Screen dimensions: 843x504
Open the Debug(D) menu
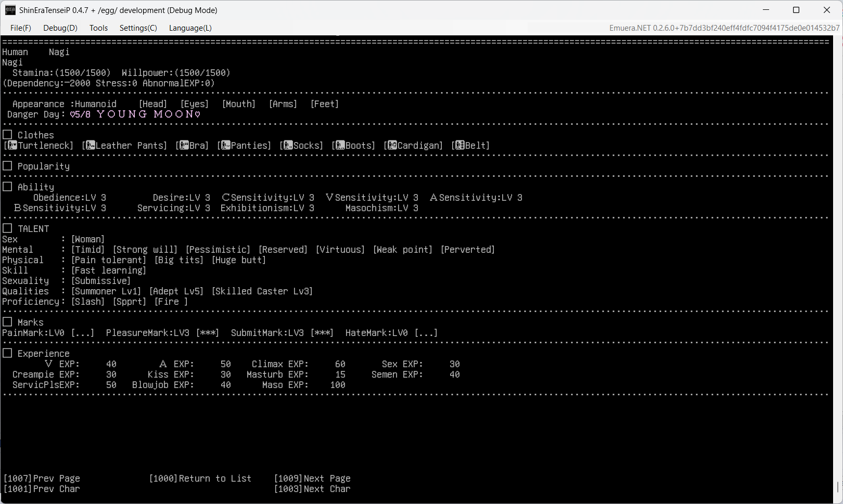click(x=60, y=28)
